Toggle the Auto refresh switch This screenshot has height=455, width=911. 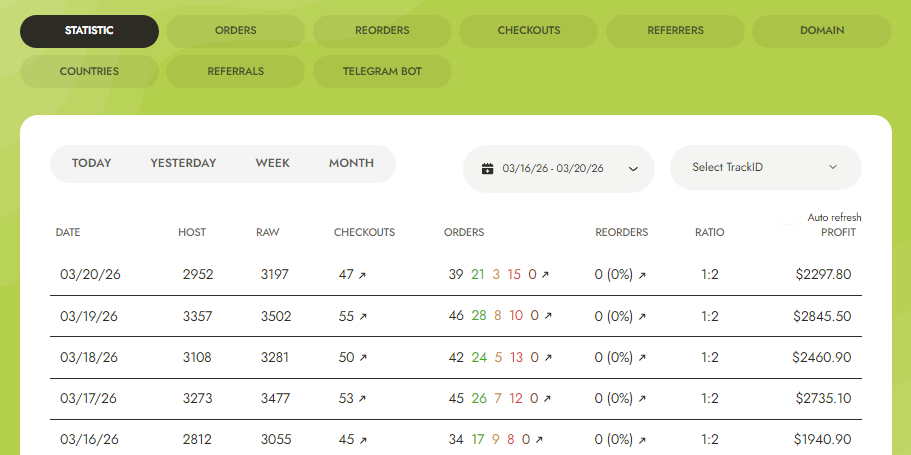[x=790, y=218]
